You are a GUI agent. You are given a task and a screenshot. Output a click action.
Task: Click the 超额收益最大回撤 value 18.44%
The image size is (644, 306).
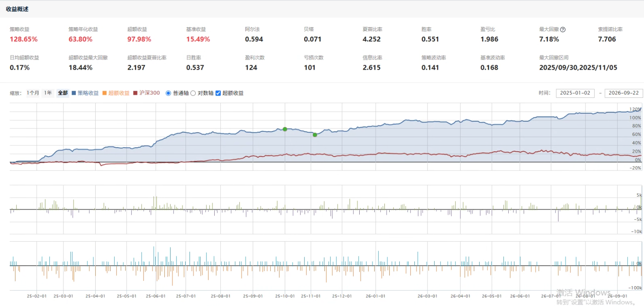pyautogui.click(x=80, y=67)
